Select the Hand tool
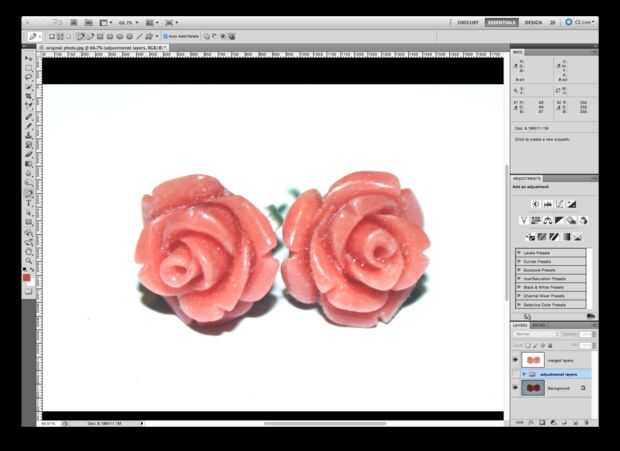The width and height of the screenshot is (620, 451). tap(29, 251)
